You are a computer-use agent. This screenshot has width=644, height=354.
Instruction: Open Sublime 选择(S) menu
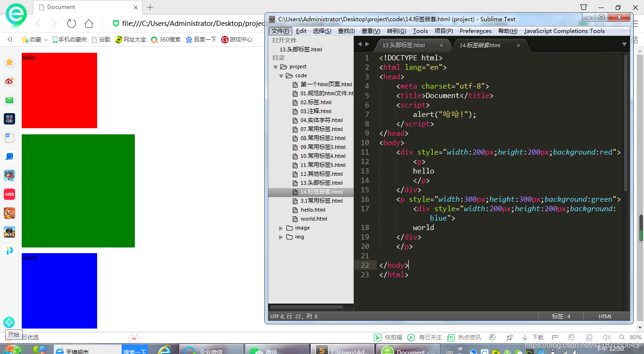coord(322,31)
